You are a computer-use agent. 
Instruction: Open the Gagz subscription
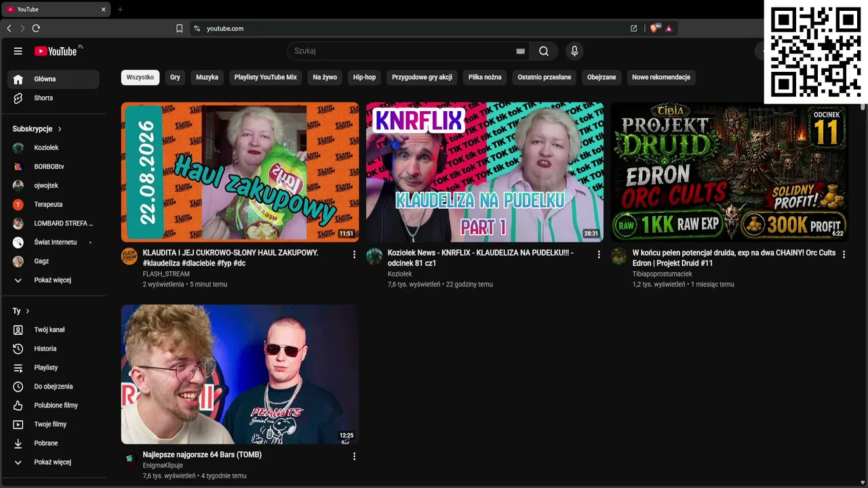click(54, 262)
